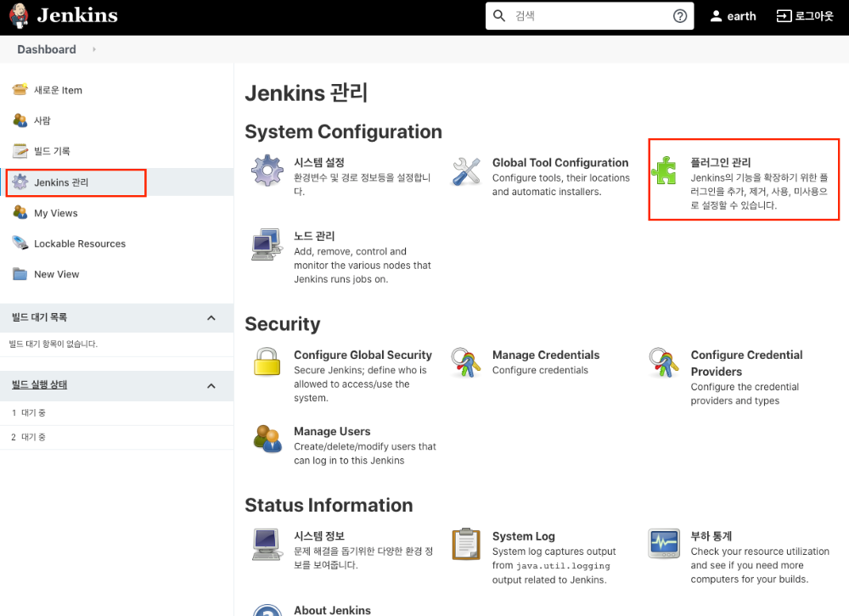Click the 빌드 대기 목록 header text
849x616 pixels.
39,317
